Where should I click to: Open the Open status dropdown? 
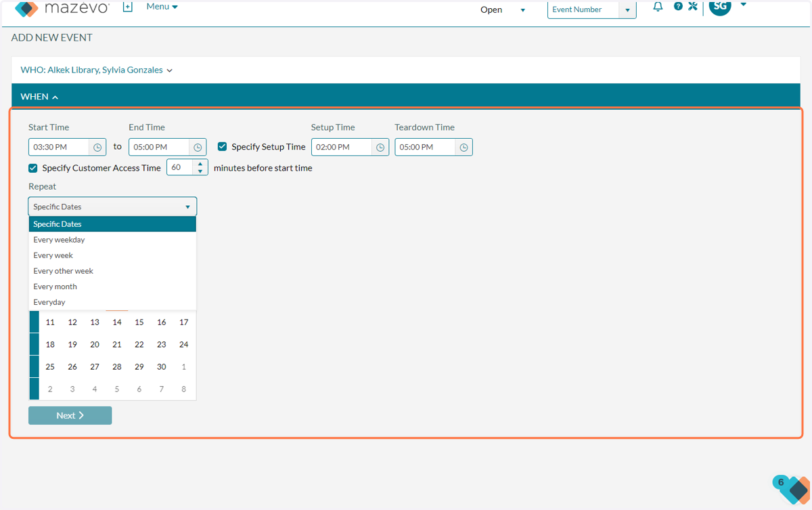tap(502, 9)
